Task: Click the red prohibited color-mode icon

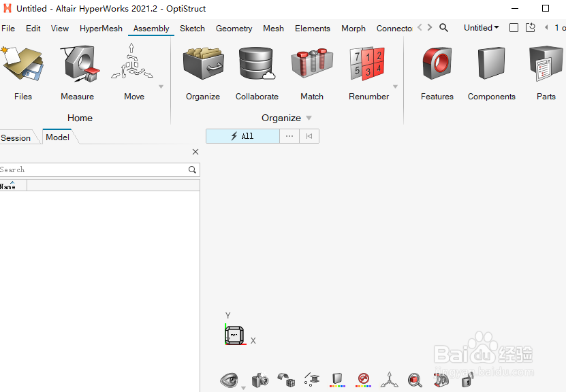Action: (x=363, y=380)
